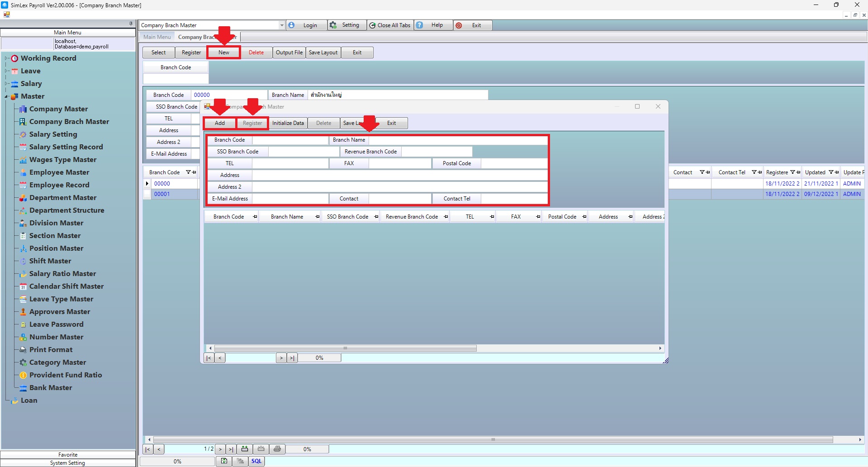Expand the Working Record tree node

tap(6, 58)
